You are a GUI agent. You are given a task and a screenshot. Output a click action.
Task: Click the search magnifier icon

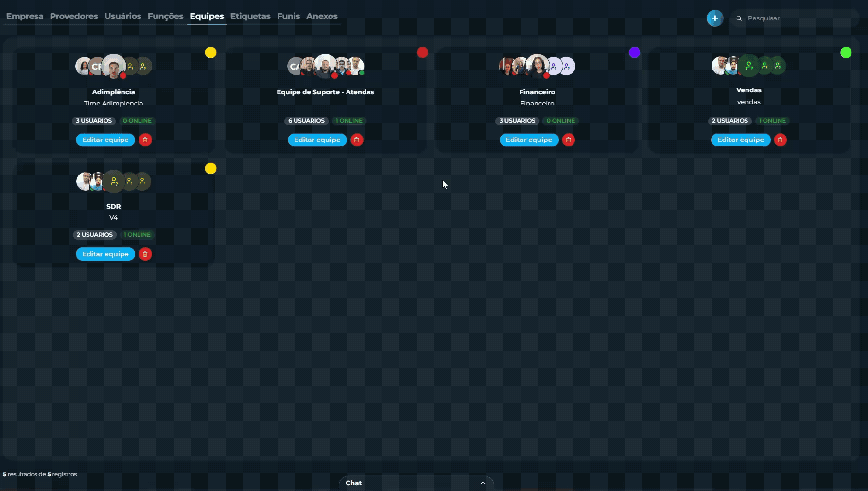(739, 18)
